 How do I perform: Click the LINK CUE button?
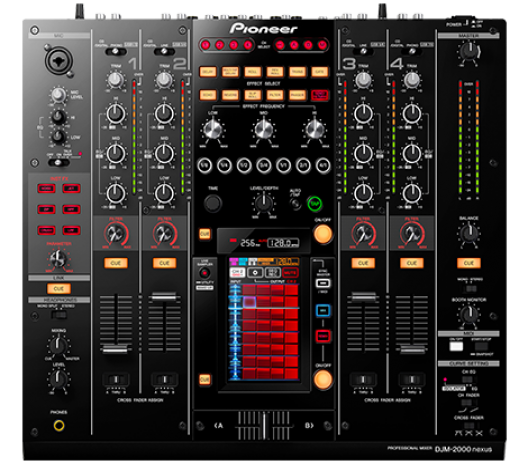[x=59, y=289]
